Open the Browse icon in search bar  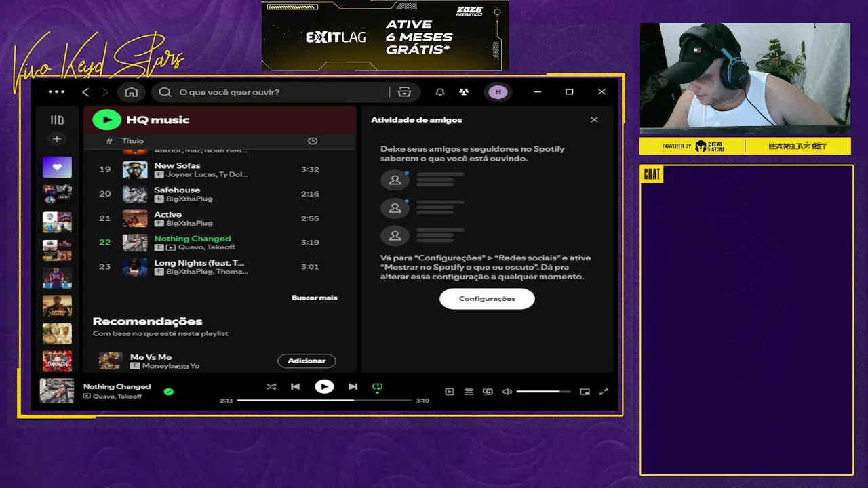tap(405, 92)
